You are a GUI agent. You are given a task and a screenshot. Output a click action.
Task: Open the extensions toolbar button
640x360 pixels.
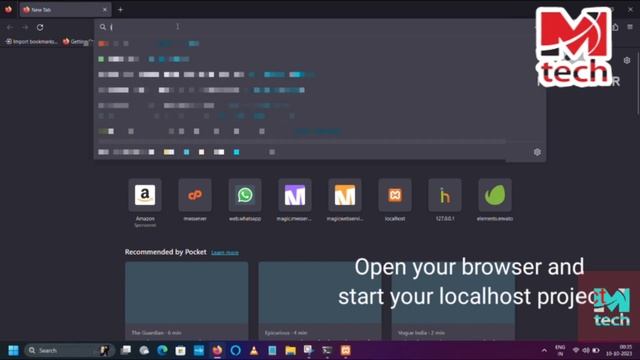pos(615,27)
